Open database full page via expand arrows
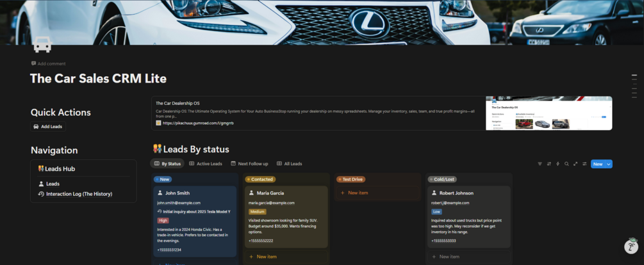The image size is (644, 265). click(x=575, y=164)
